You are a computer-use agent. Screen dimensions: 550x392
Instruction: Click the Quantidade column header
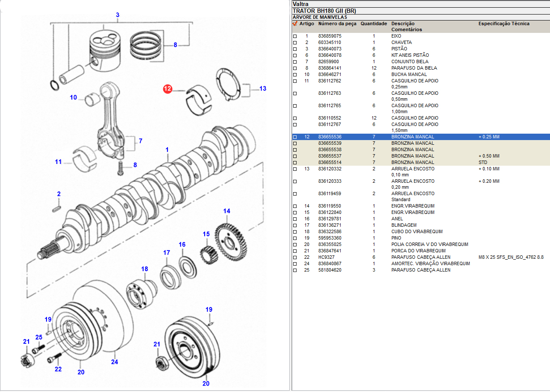[374, 24]
